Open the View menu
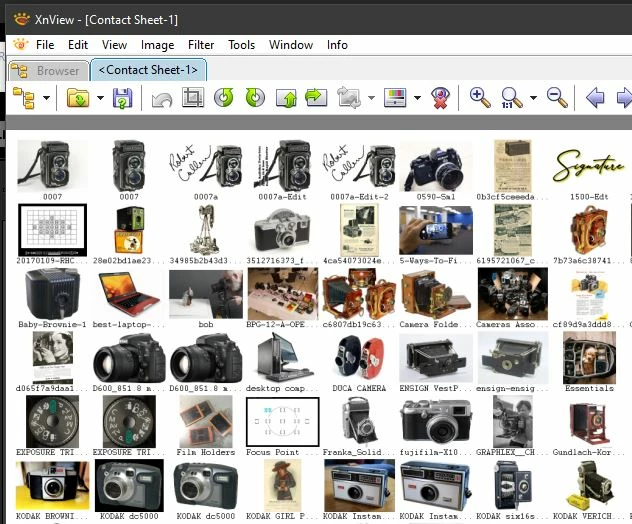Image resolution: width=632 pixels, height=524 pixels. [114, 45]
